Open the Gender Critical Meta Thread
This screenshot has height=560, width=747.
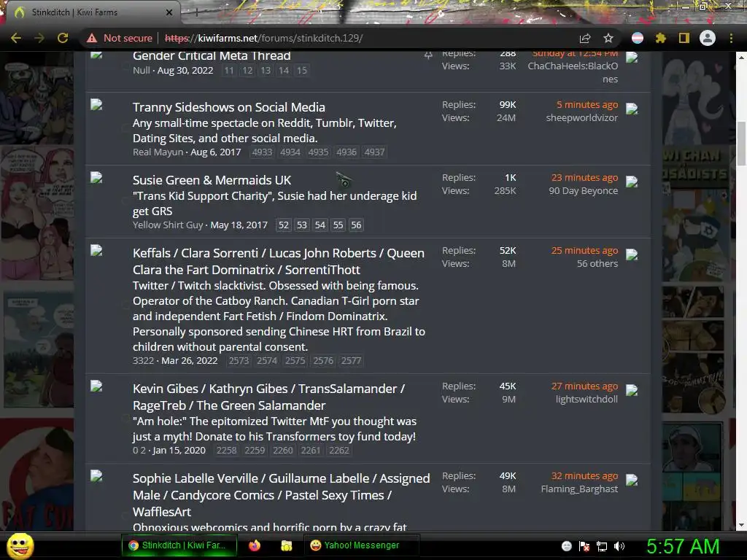coord(212,55)
